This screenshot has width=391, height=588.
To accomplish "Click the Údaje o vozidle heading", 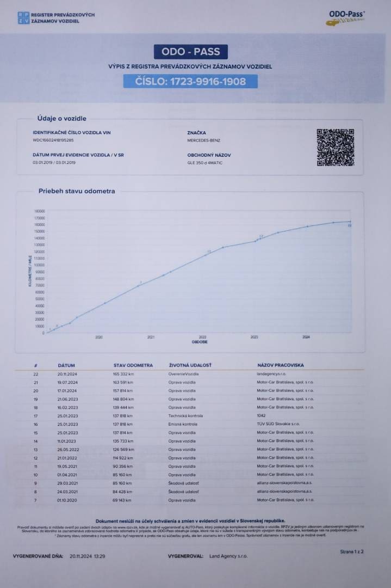I will coord(62,119).
